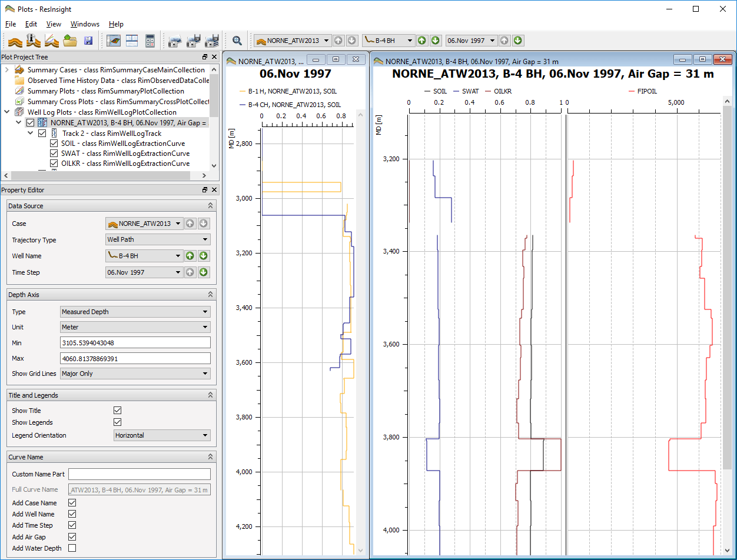Screen dimensions: 737x560
Task: Float the Plot Project Tree panel
Action: click(x=205, y=57)
